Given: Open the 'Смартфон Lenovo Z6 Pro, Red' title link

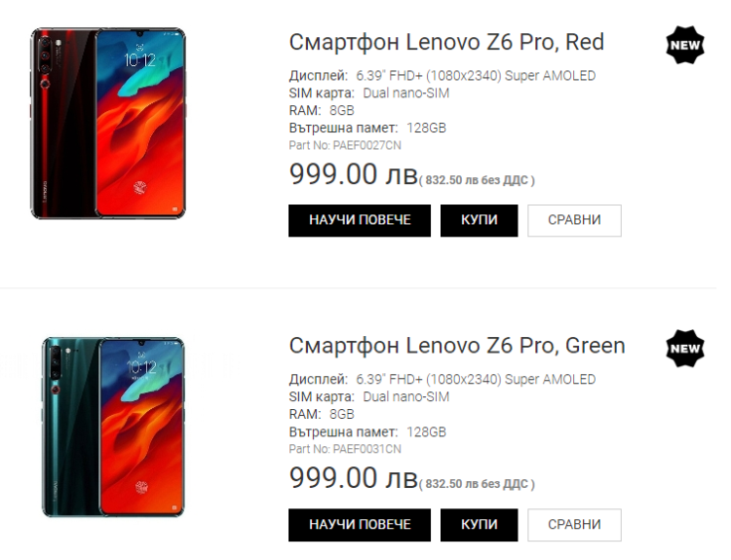Looking at the screenshot, I should tap(446, 43).
